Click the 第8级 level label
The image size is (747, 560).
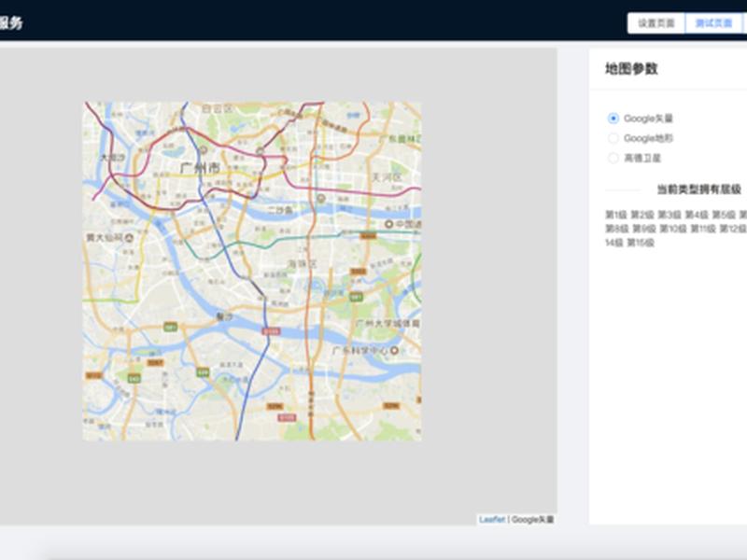616,229
